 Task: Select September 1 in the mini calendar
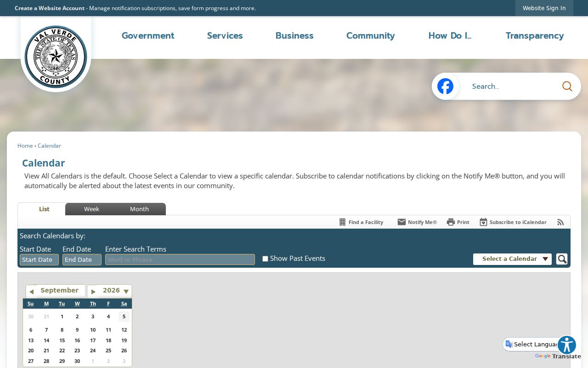(62, 316)
